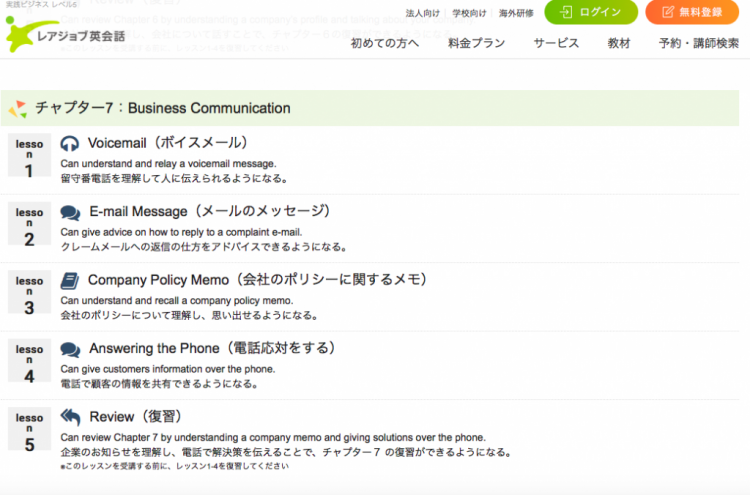This screenshot has width=750, height=495.
Task: Follow the 海外研修 link
Action: (x=516, y=13)
